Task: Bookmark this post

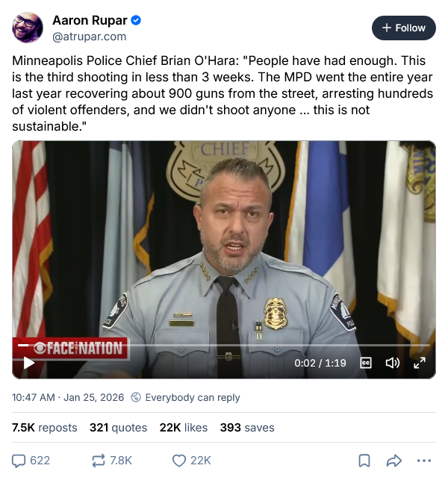Action: tap(364, 461)
